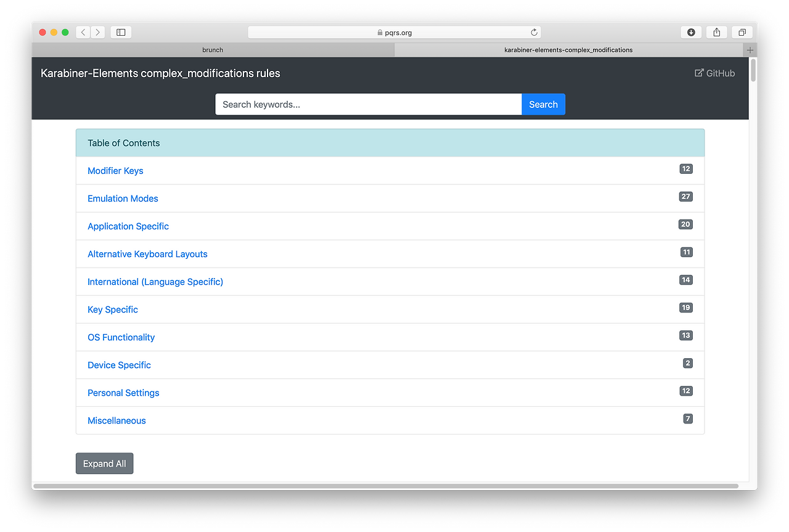Click the 13 badge for OS Functionality
The image size is (789, 532).
click(685, 335)
